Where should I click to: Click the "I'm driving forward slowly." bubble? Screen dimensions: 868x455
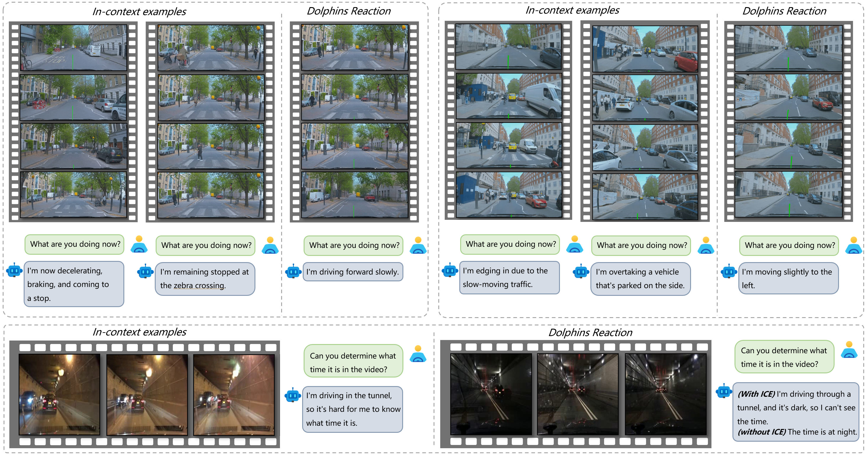352,272
